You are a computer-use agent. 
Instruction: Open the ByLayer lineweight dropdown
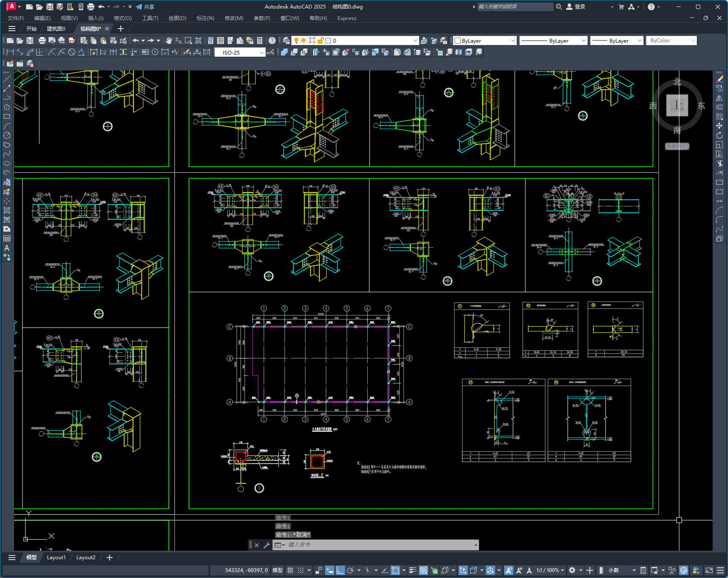click(x=639, y=41)
